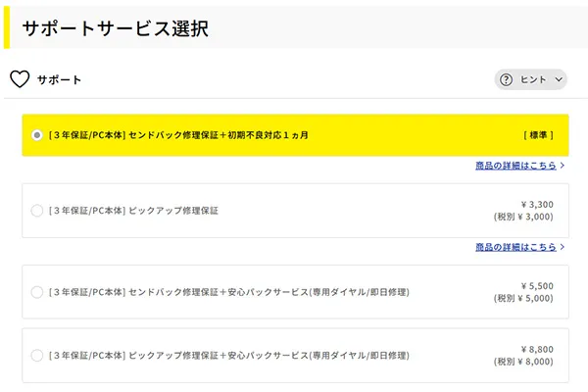Click the yellow accent bar beside page title
This screenshot has height=392, width=588.
click(x=7, y=27)
